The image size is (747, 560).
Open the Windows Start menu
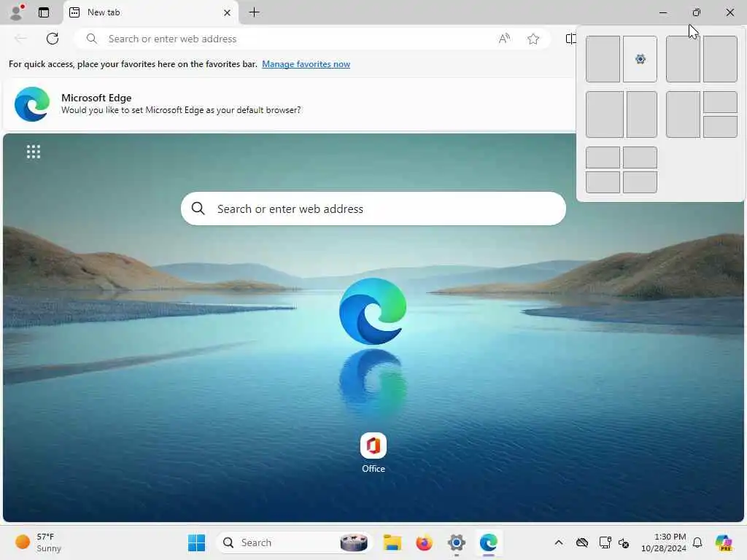coord(196,542)
